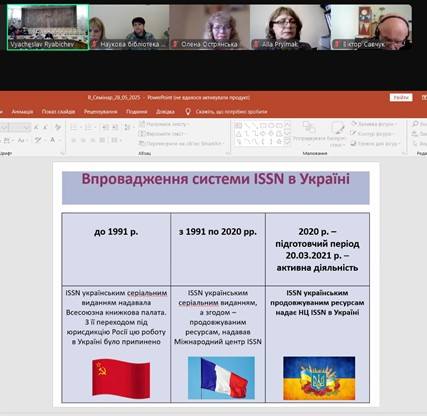Viewport: 427px width, 416px height.
Task: Open the Подання ribbon tab
Action: 137,112
